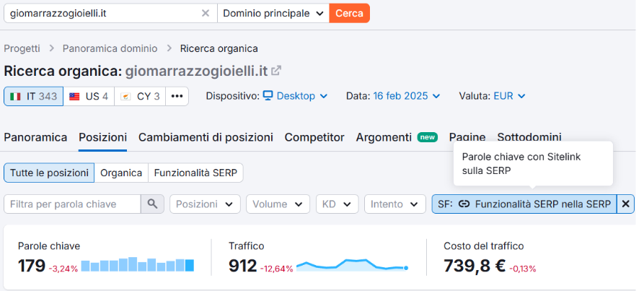Toggle the Organica positions view
644x291 pixels.
tap(121, 173)
